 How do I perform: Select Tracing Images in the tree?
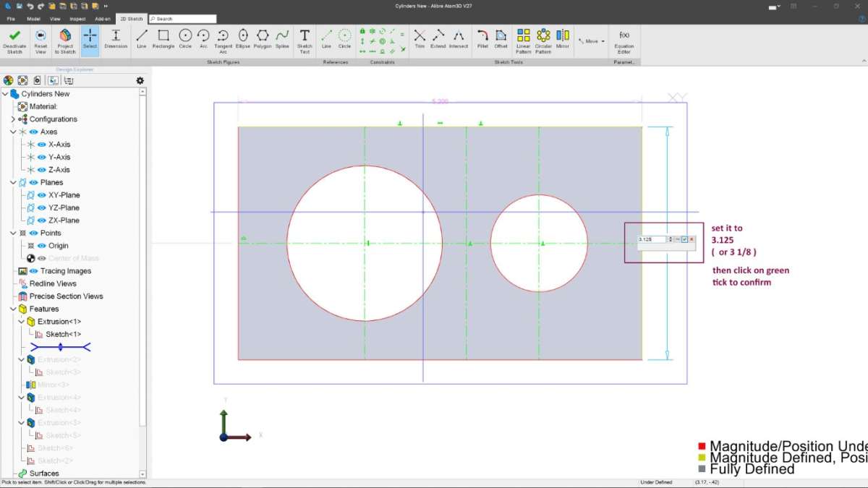point(65,271)
